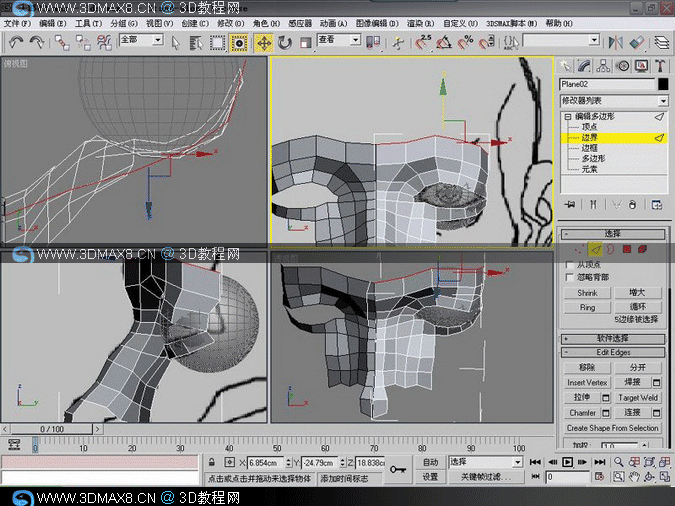Select the red Element cube selection icon
This screenshot has height=506, width=675.
642,249
